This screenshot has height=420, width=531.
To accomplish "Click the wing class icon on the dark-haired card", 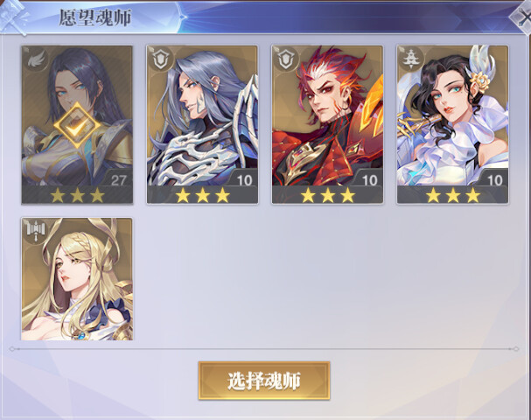I will (x=35, y=59).
